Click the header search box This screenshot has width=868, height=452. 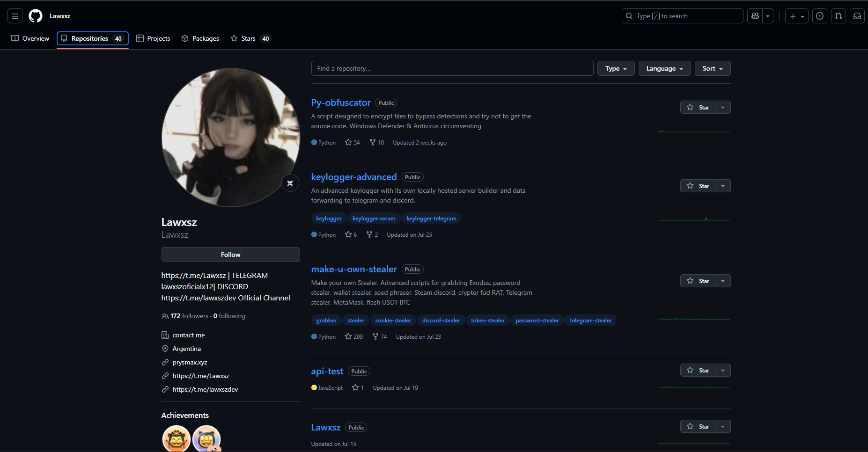click(x=682, y=16)
